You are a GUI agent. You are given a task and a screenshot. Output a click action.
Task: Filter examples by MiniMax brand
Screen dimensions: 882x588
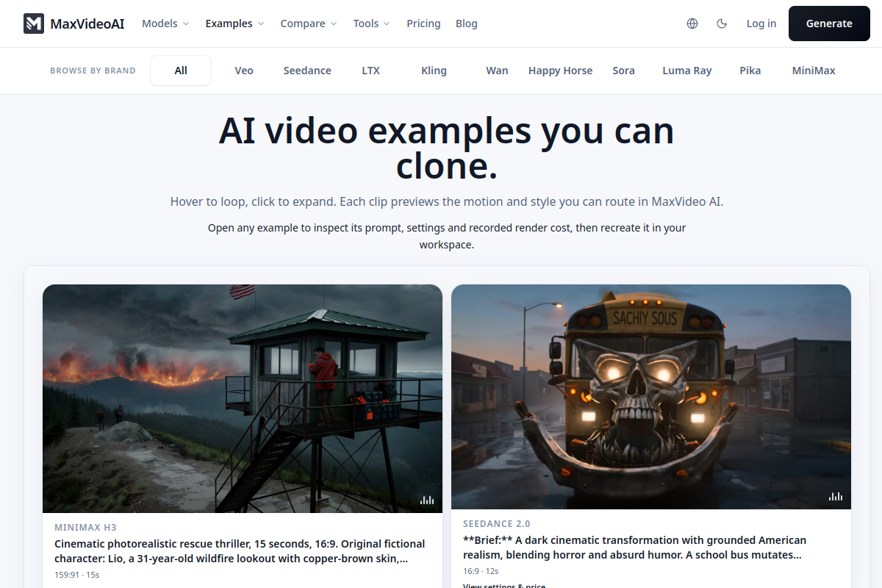[x=814, y=71]
